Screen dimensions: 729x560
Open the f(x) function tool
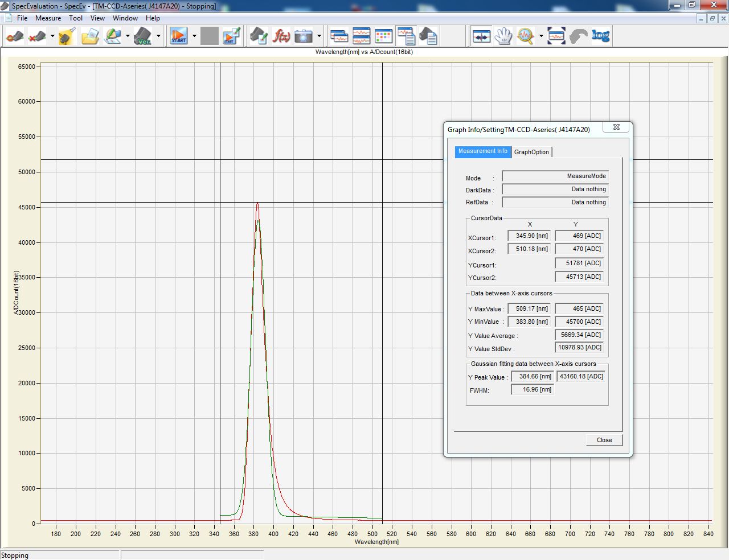281,36
